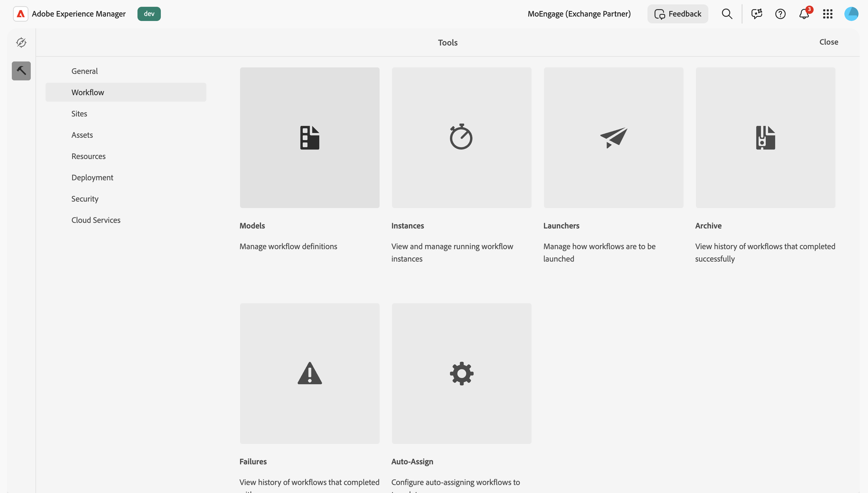Open the app switcher grid icon
Image resolution: width=868 pixels, height=493 pixels.
828,14
